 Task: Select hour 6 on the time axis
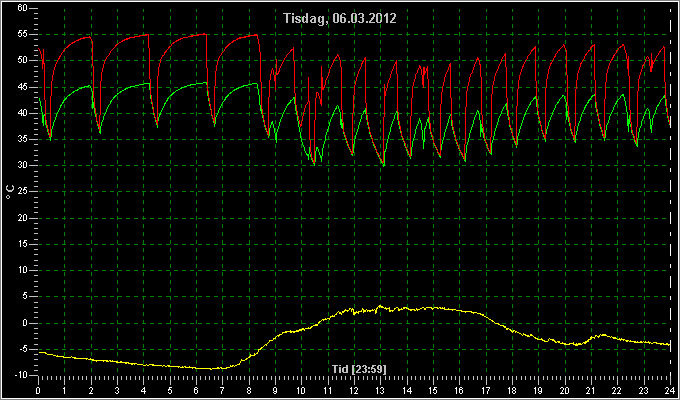pos(196,391)
